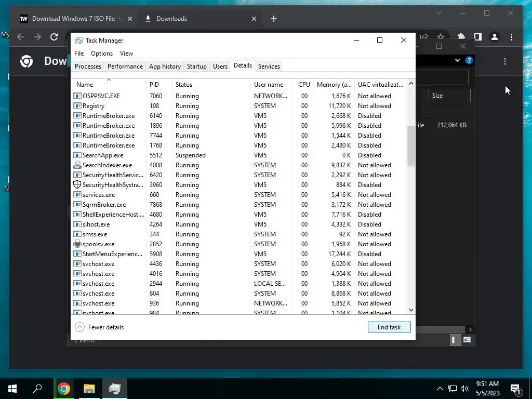Click the Task Manager vertical scrollbar thumb

point(411,146)
